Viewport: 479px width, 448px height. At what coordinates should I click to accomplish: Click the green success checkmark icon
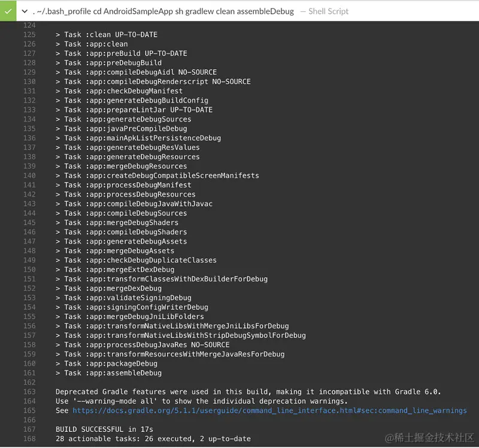pos(8,11)
